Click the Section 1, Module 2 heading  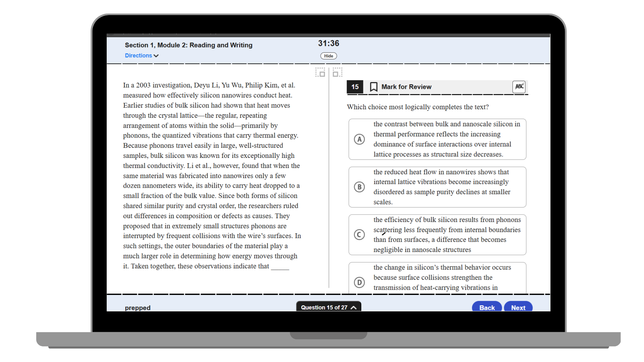click(x=189, y=45)
